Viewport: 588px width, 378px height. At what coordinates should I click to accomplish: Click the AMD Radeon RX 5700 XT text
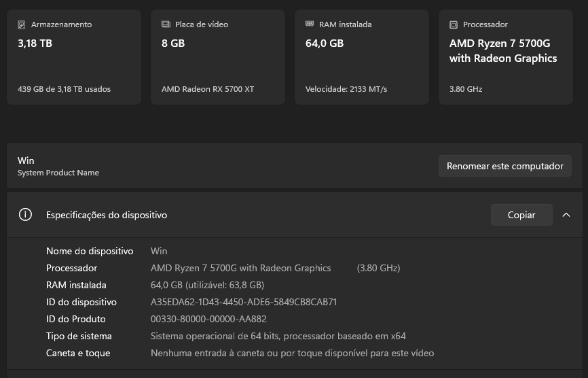208,89
